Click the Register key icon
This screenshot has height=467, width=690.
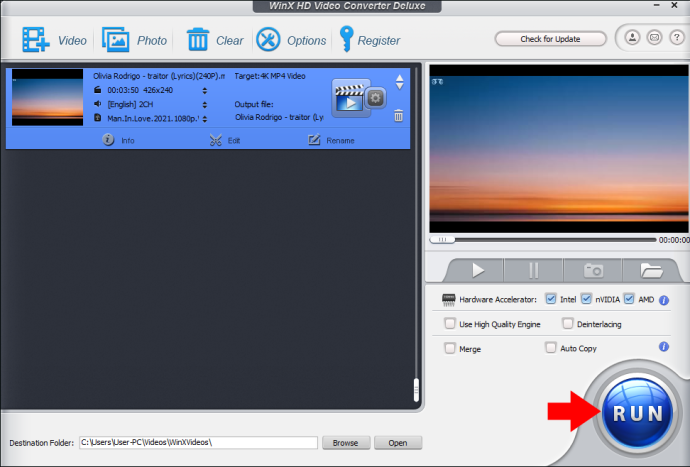coord(346,39)
